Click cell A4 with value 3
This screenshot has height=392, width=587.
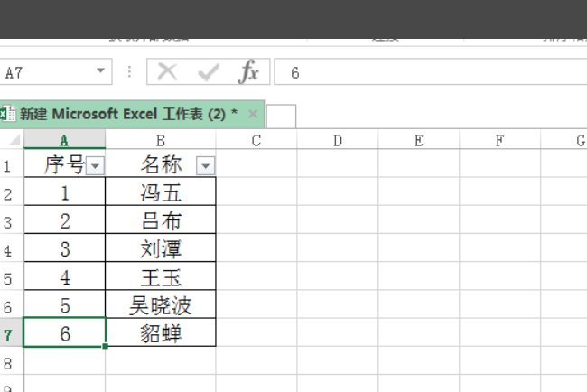[x=64, y=247]
